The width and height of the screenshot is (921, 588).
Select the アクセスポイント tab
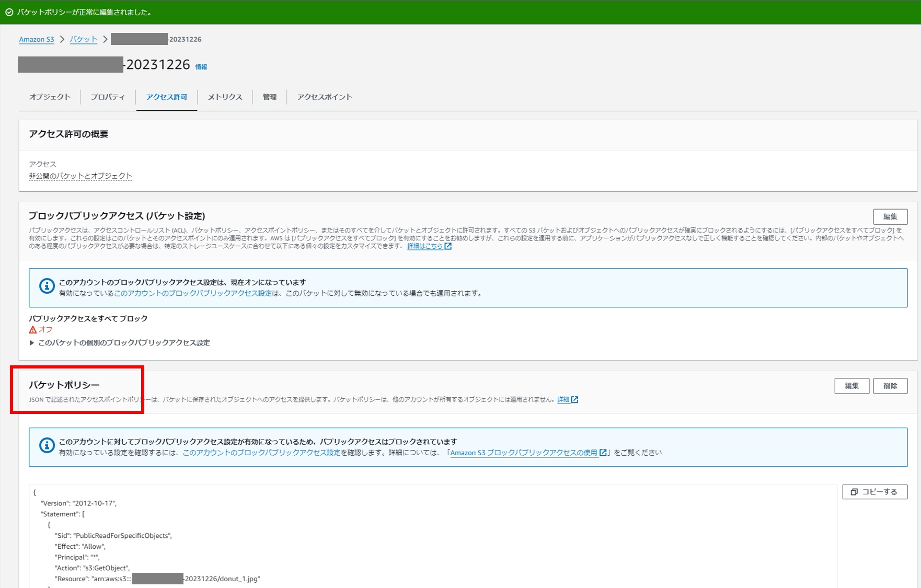coord(324,97)
